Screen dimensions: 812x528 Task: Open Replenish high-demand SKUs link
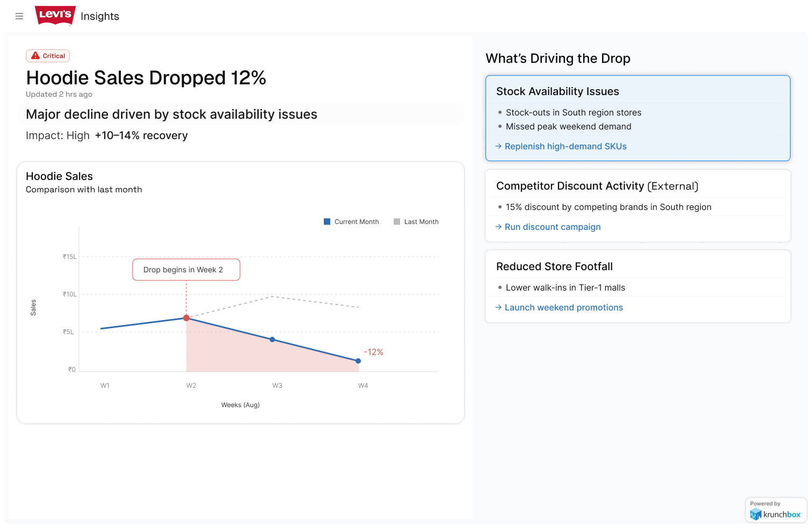[x=565, y=146]
